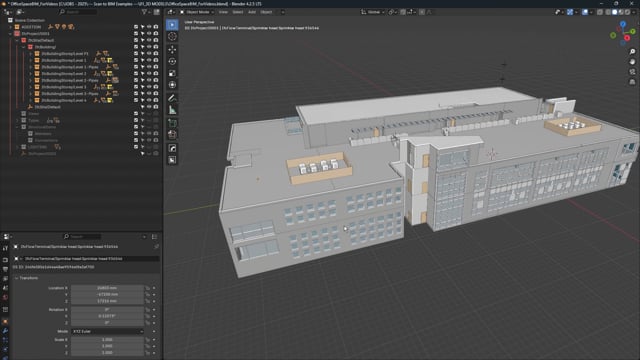This screenshot has width=640, height=360.
Task: Click the new collection icon in outliner
Action: [156, 12]
